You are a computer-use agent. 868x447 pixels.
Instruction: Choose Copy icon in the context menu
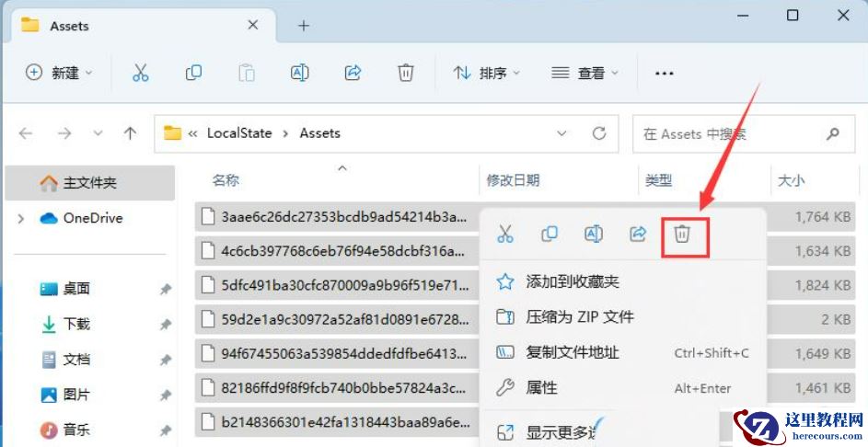tap(550, 234)
